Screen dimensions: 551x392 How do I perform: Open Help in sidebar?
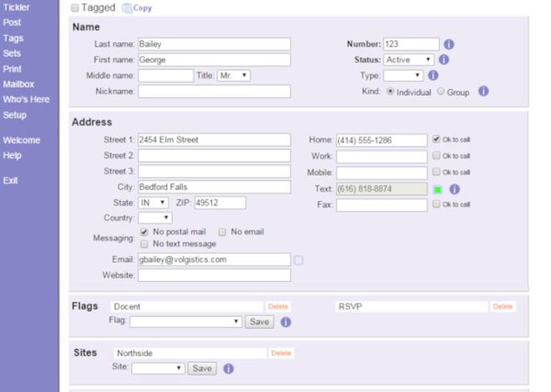[x=13, y=155]
